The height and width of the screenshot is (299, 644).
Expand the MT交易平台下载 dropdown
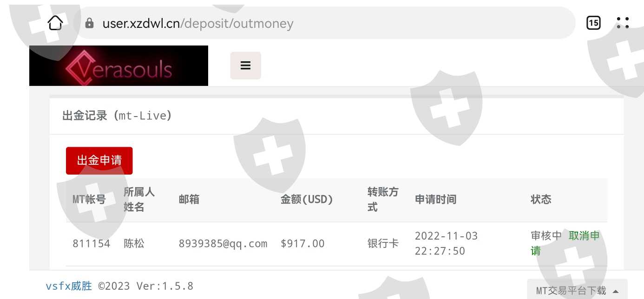[x=577, y=289]
